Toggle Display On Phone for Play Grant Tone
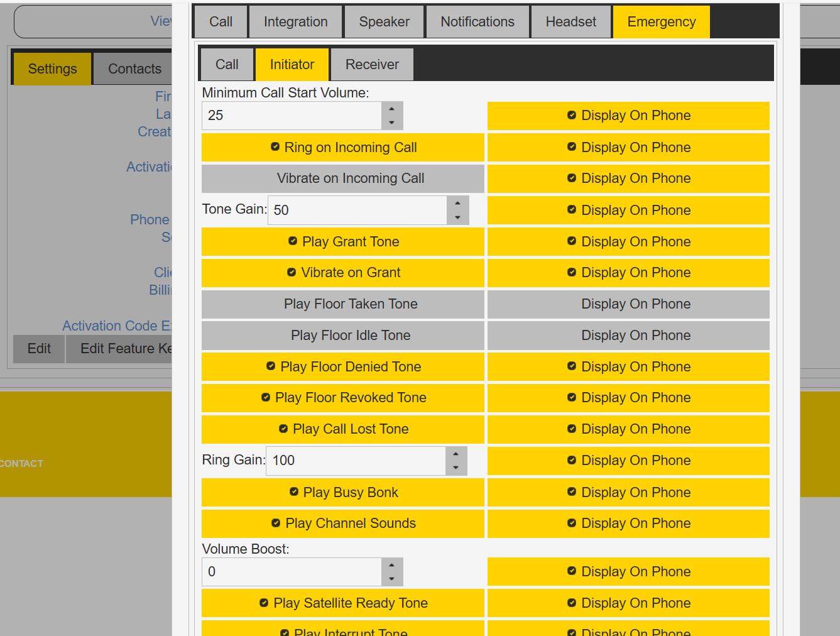Image resolution: width=840 pixels, height=636 pixels. [x=628, y=242]
